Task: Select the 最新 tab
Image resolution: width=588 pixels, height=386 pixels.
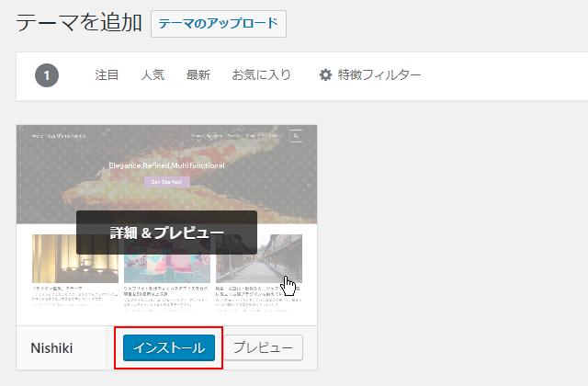Action: (x=198, y=75)
